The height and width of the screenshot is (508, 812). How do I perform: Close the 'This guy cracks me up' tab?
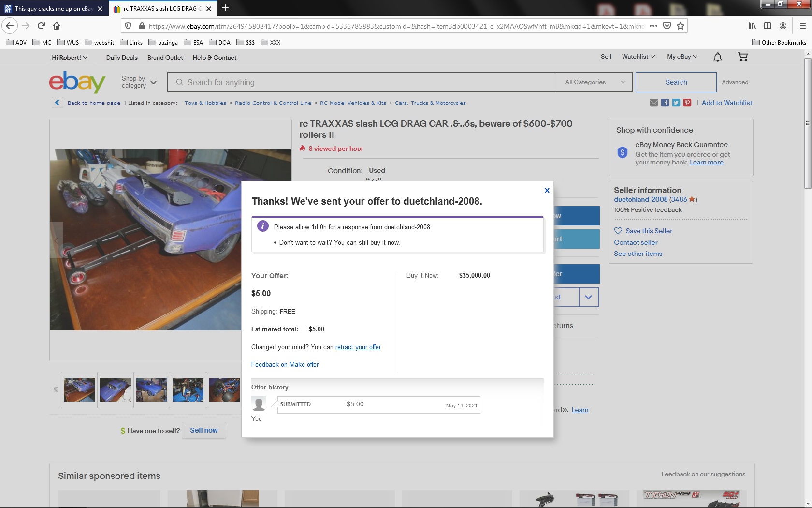(100, 9)
